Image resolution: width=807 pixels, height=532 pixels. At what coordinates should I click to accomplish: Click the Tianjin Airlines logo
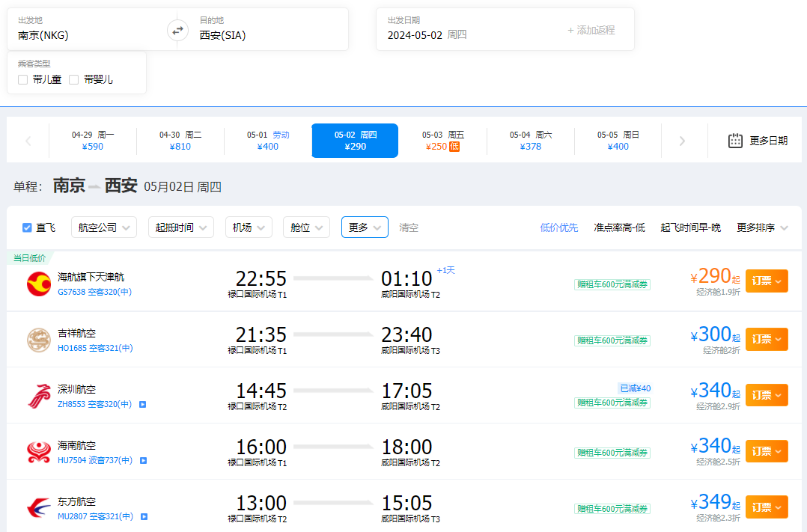37,284
